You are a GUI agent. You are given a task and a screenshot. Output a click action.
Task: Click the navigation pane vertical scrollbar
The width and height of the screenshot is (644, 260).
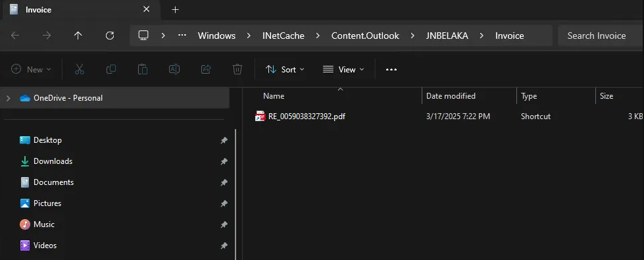(235, 194)
